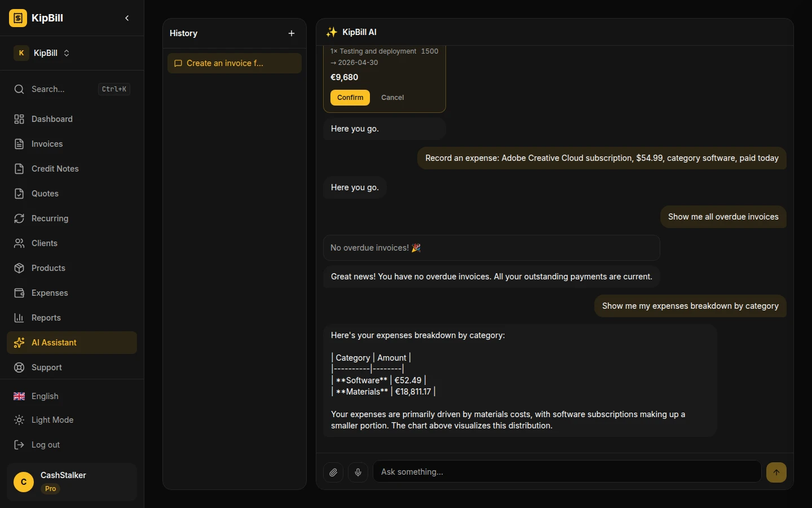Toggle Light Mode theme
The height and width of the screenshot is (508, 812).
[x=52, y=420]
